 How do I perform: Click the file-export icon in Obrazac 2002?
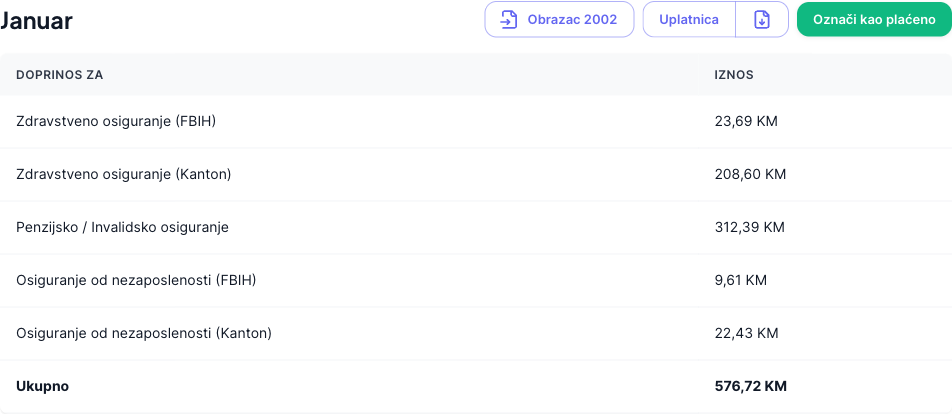coord(509,20)
